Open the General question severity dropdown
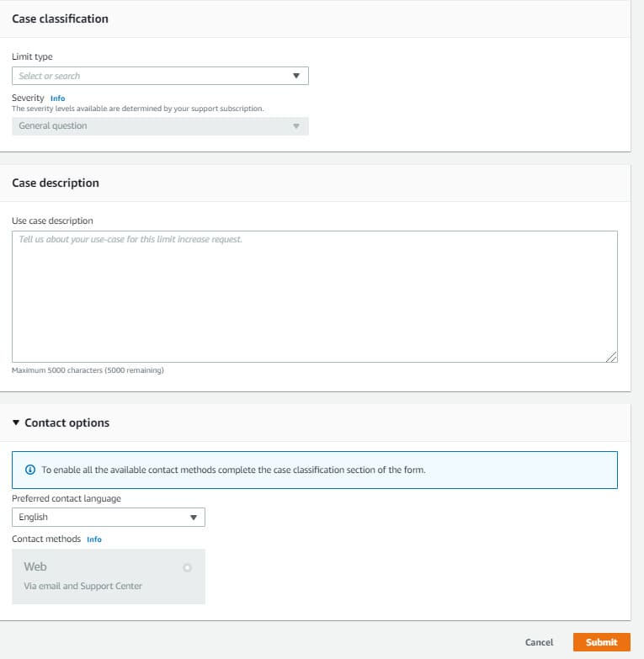 (x=160, y=126)
